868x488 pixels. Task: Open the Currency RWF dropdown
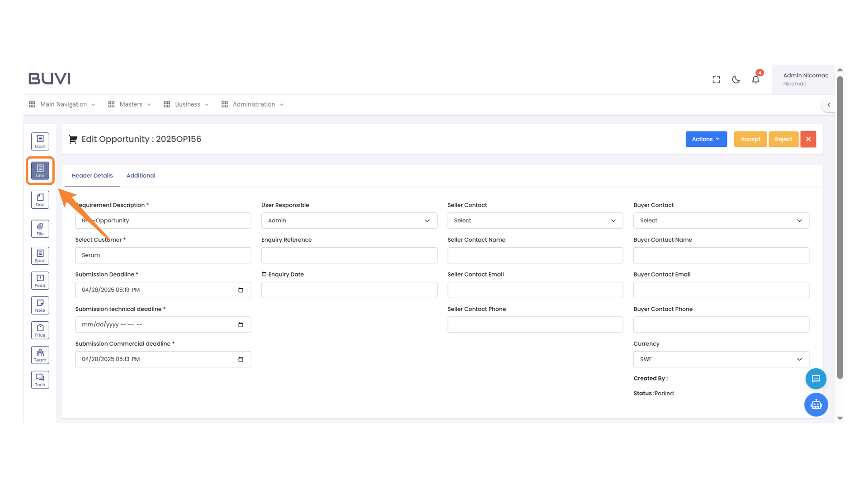coord(721,359)
